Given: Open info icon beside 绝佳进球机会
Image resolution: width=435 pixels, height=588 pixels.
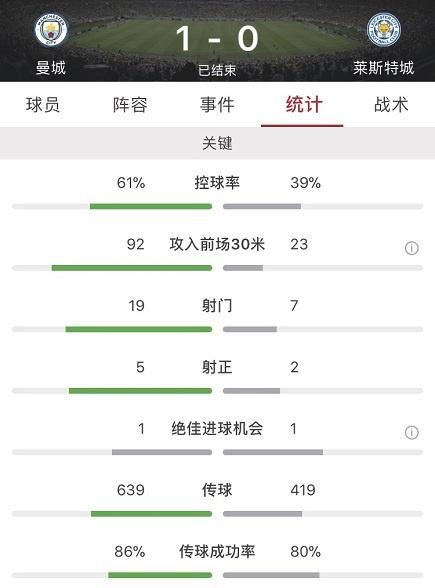Looking at the screenshot, I should coord(411,432).
